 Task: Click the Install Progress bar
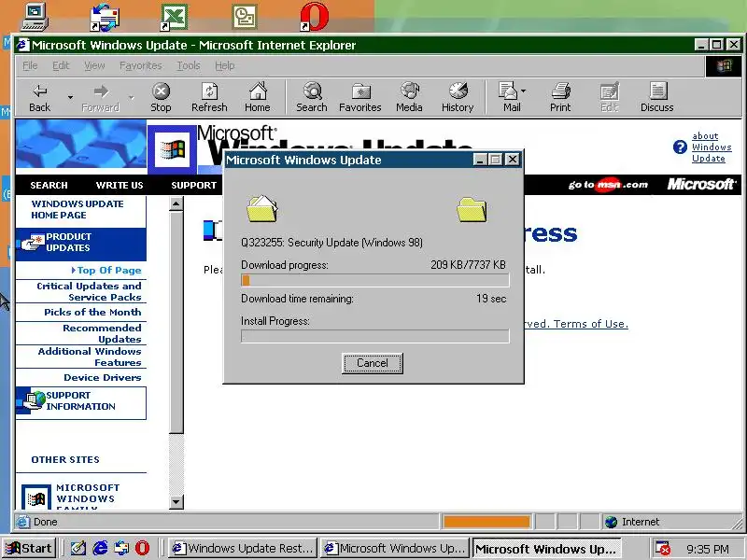click(x=375, y=336)
